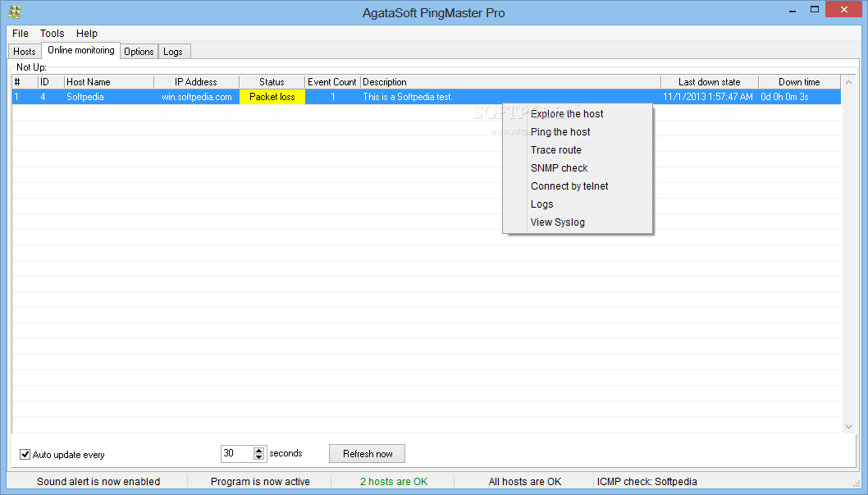Screen dimensions: 868x495
Task: Sort by the # column header
Action: [25, 82]
